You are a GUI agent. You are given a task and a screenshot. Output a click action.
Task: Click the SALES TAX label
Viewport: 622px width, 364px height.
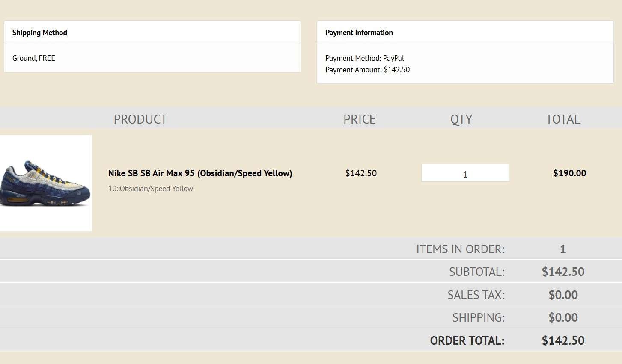point(476,295)
